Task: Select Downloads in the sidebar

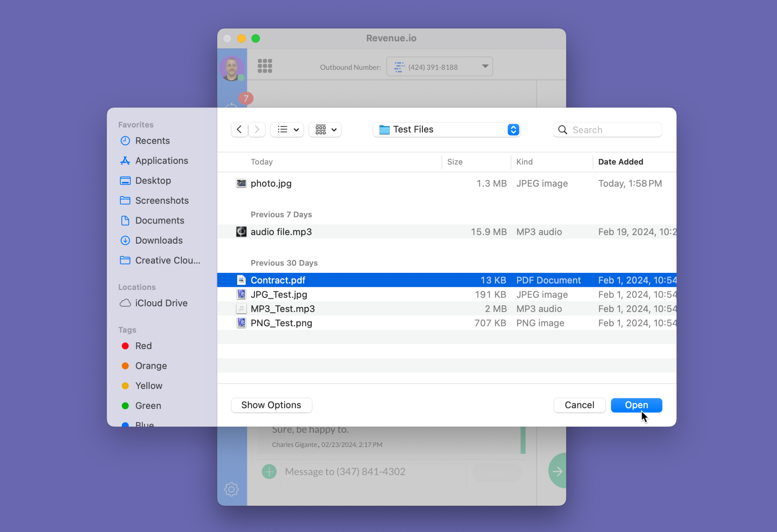Action: pos(159,241)
